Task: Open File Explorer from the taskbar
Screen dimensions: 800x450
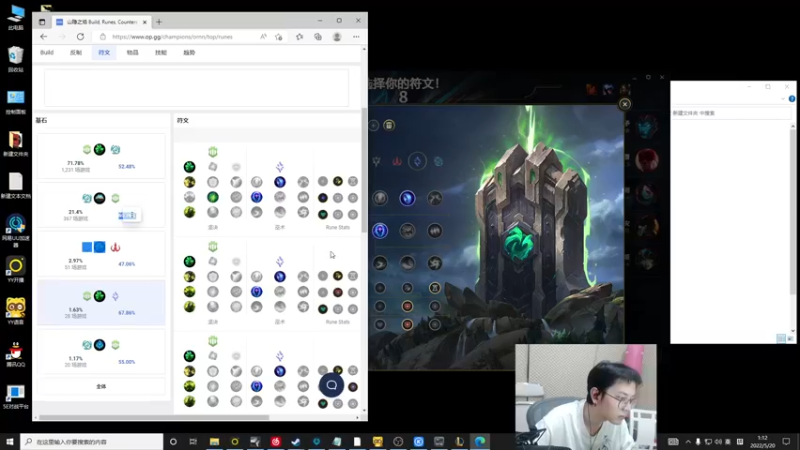Action: [x=214, y=441]
